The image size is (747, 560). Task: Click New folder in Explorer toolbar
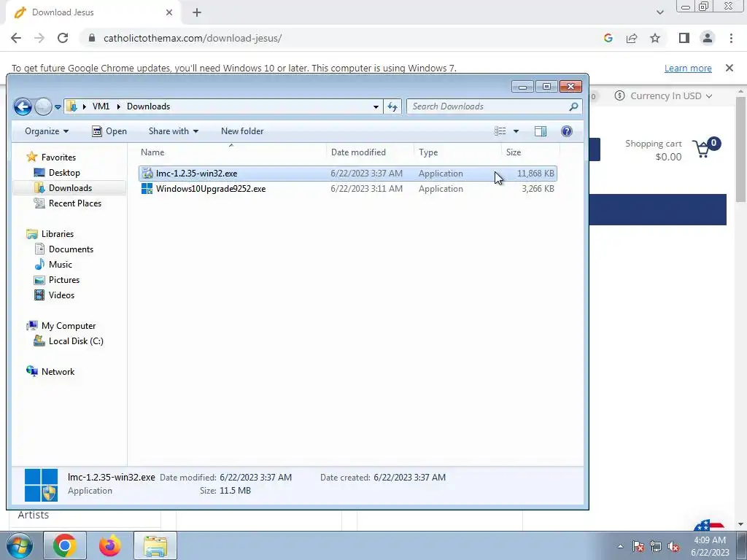[242, 131]
